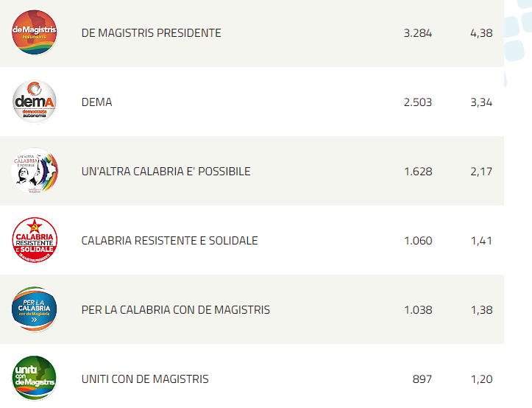Select the 1.628 vote count

tap(418, 172)
